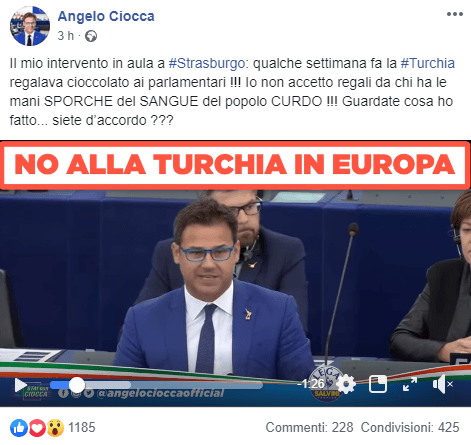Image resolution: width=471 pixels, height=445 pixels.
Task: Open the #Turchia hashtag
Action: [427, 63]
